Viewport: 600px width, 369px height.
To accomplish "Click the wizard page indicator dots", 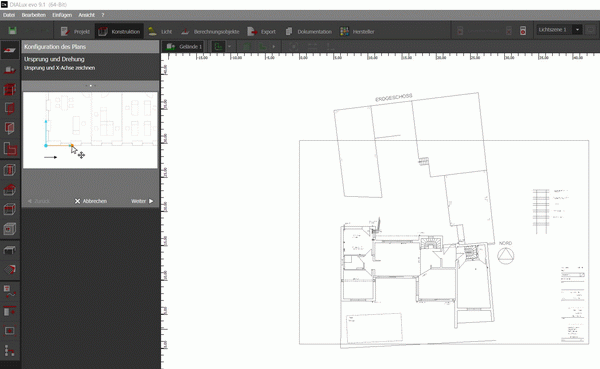I will [x=90, y=86].
